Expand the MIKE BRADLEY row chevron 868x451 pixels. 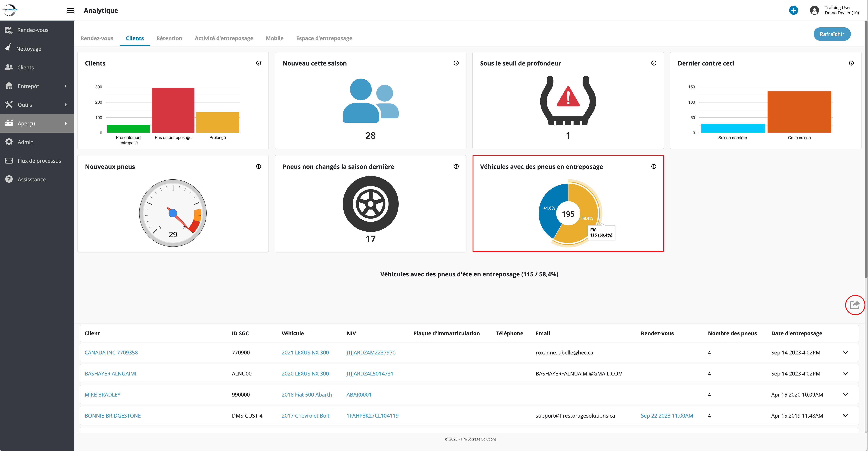point(845,394)
